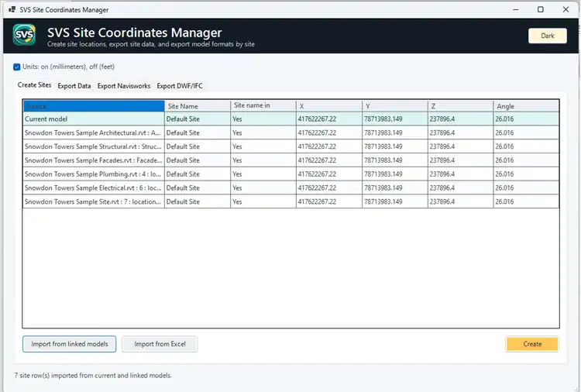Click Angle value in Current model row
Image resolution: width=581 pixels, height=392 pixels.
[526, 119]
